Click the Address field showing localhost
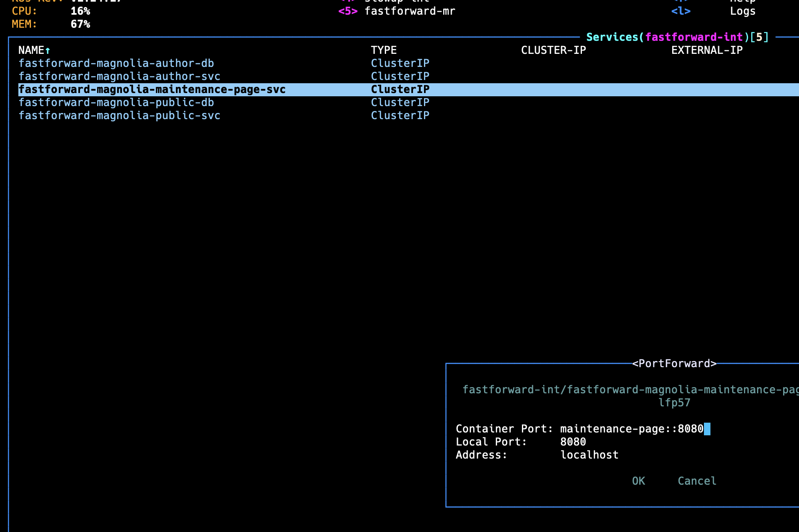Screen dimensions: 799x532 [x=589, y=454]
